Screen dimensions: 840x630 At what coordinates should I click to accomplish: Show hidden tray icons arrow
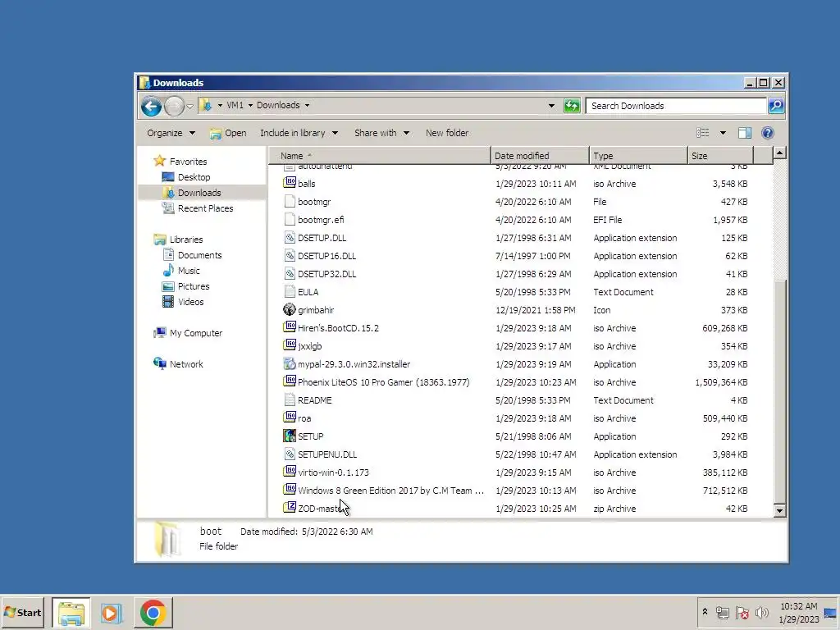point(705,612)
